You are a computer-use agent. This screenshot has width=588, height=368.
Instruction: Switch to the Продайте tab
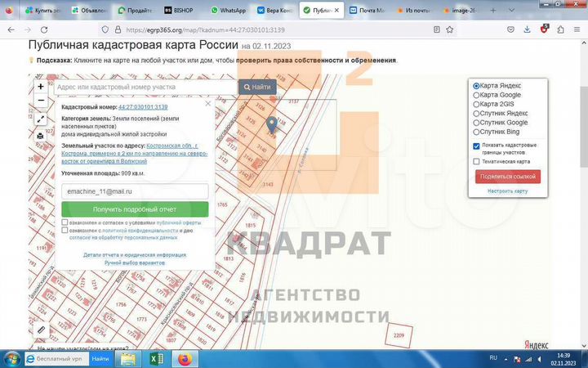[x=136, y=11]
